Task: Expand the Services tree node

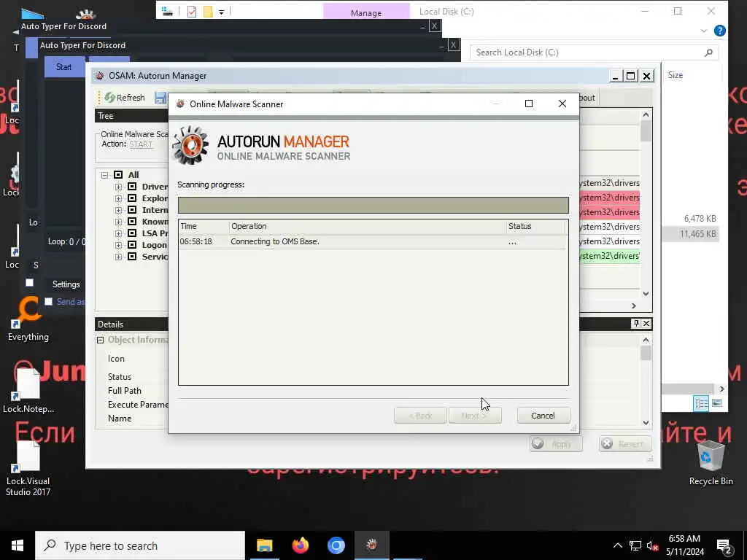Action: pyautogui.click(x=119, y=257)
